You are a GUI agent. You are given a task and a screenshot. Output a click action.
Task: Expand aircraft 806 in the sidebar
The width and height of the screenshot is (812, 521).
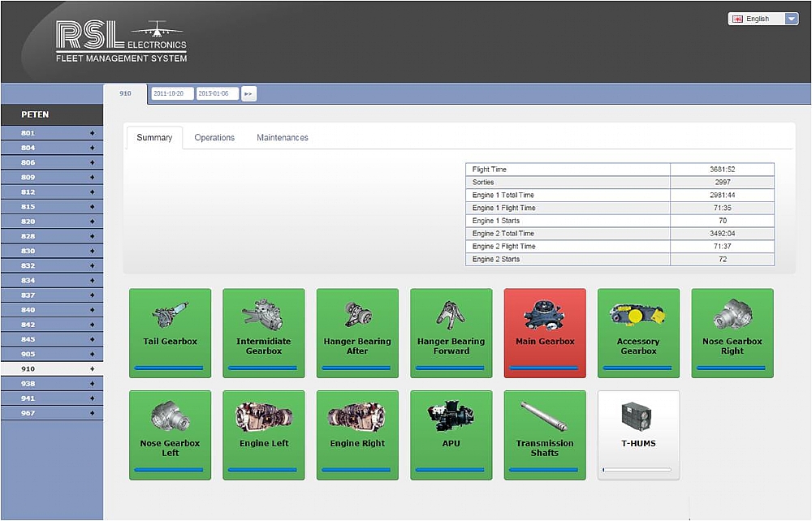click(93, 162)
